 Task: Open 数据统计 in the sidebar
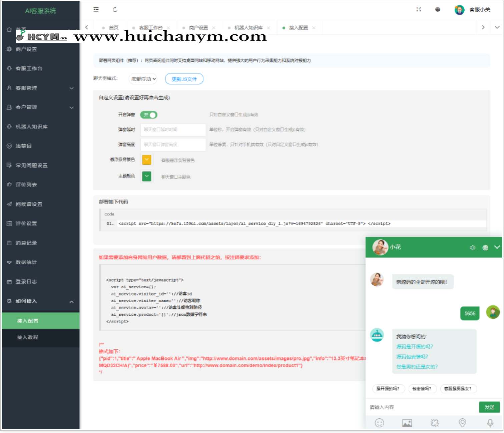(40, 262)
